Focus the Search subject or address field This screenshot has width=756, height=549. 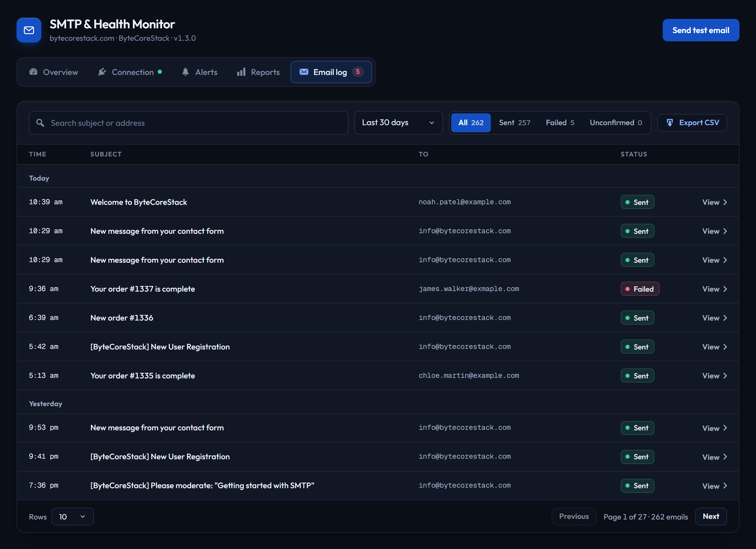pos(189,123)
